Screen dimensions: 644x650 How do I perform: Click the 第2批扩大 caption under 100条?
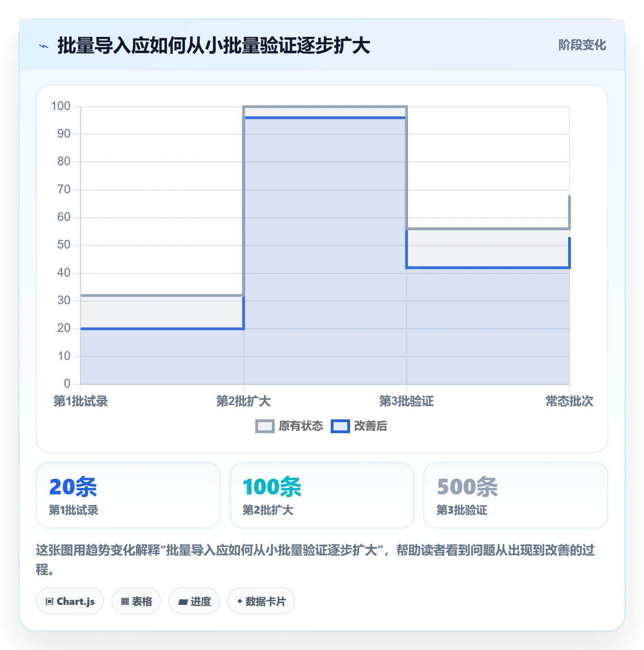tap(268, 510)
